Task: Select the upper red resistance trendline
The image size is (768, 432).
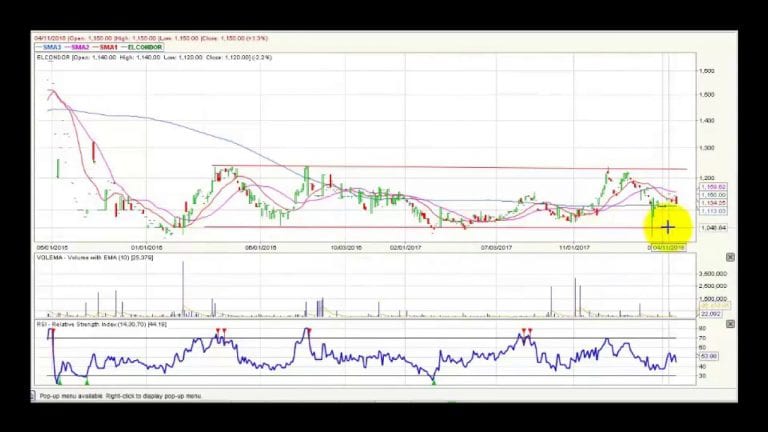Action: tap(449, 167)
